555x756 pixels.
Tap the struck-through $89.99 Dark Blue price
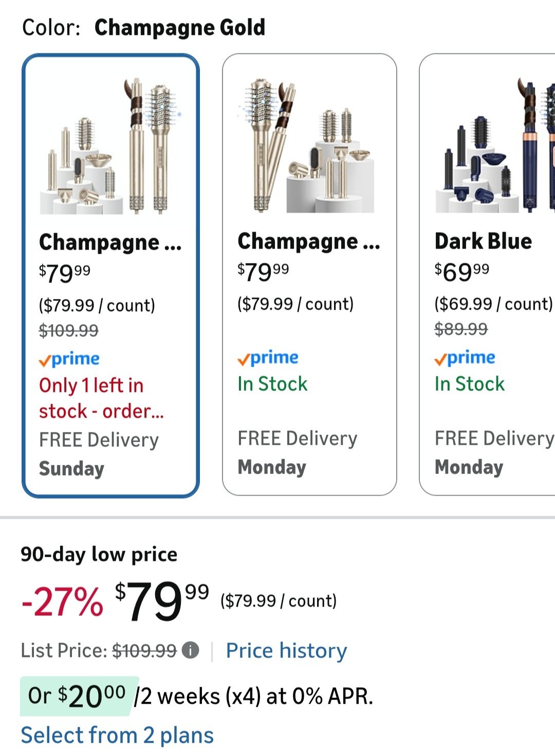point(461,329)
